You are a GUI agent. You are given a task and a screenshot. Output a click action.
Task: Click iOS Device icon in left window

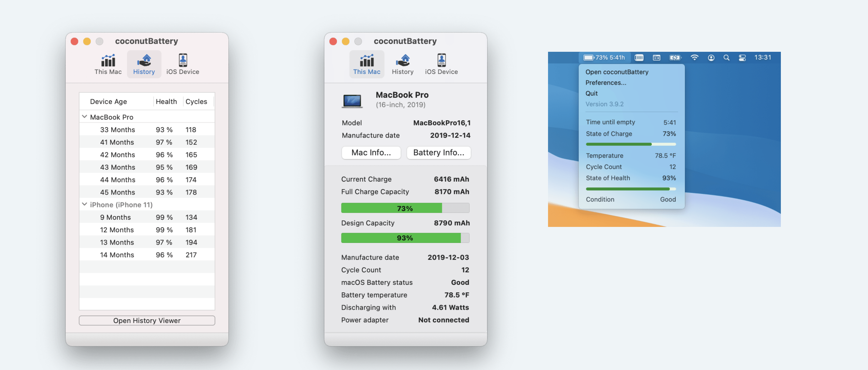pyautogui.click(x=183, y=61)
